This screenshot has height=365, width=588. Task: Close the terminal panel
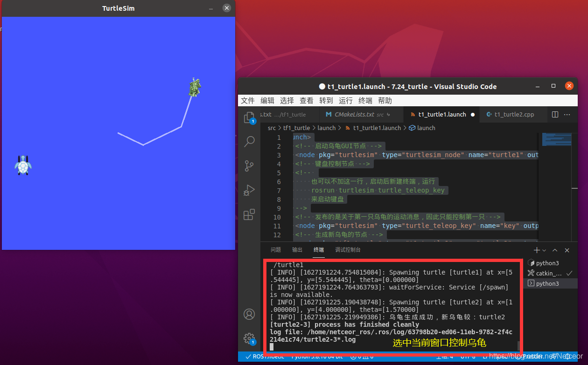tap(567, 250)
